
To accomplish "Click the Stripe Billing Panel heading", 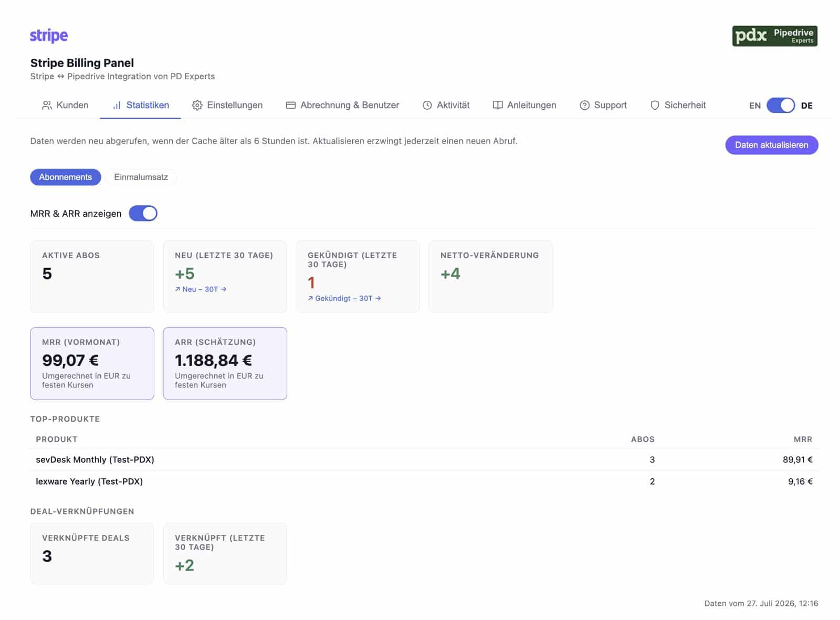I will click(x=82, y=63).
